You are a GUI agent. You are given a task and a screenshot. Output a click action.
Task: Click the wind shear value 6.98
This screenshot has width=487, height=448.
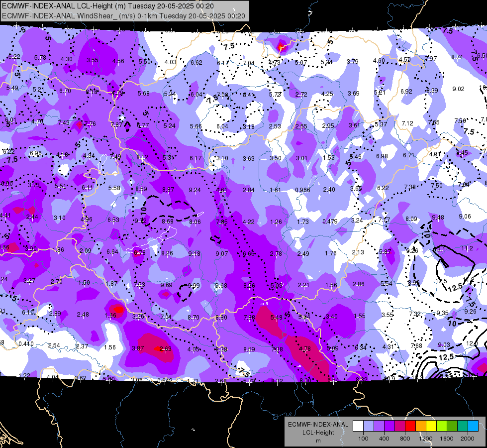(x=382, y=156)
